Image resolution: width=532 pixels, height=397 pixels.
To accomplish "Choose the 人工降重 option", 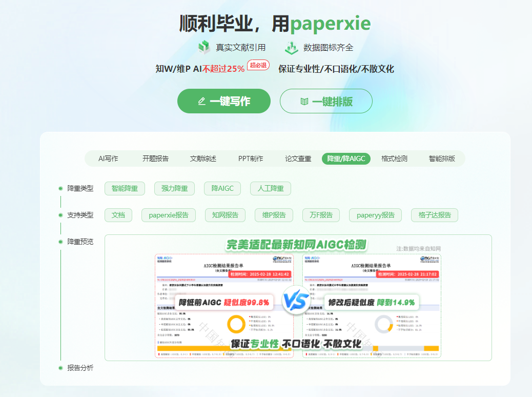I will 270,188.
